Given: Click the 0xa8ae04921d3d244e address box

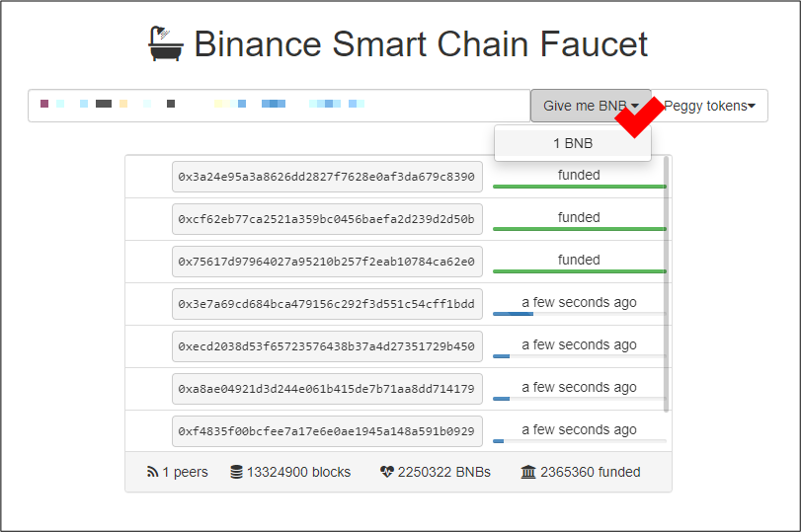Looking at the screenshot, I should [x=327, y=389].
